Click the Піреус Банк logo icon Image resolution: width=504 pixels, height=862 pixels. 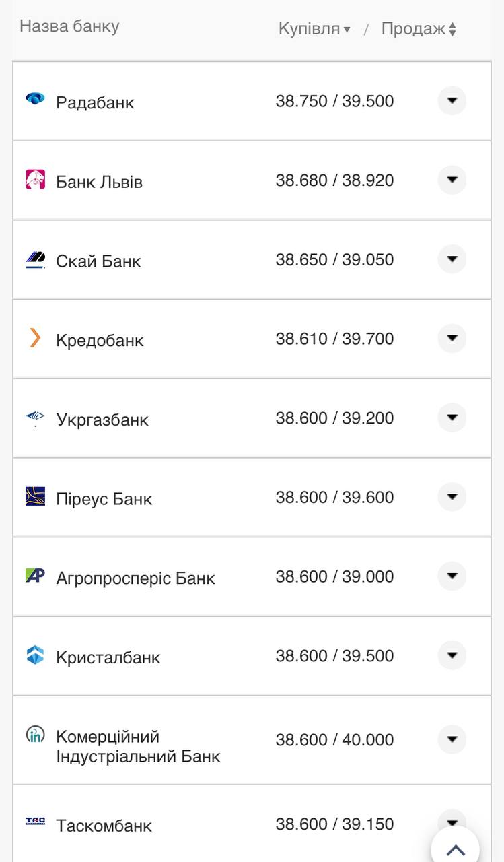[35, 496]
